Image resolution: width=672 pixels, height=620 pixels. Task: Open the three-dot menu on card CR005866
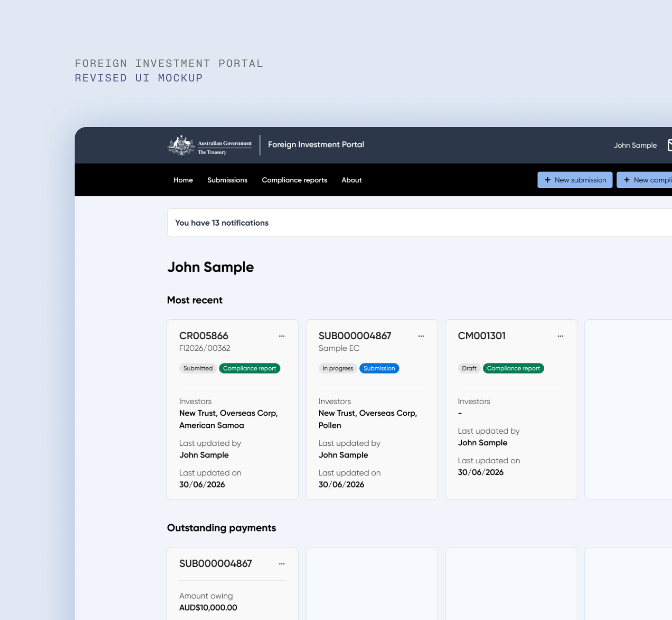pos(282,336)
